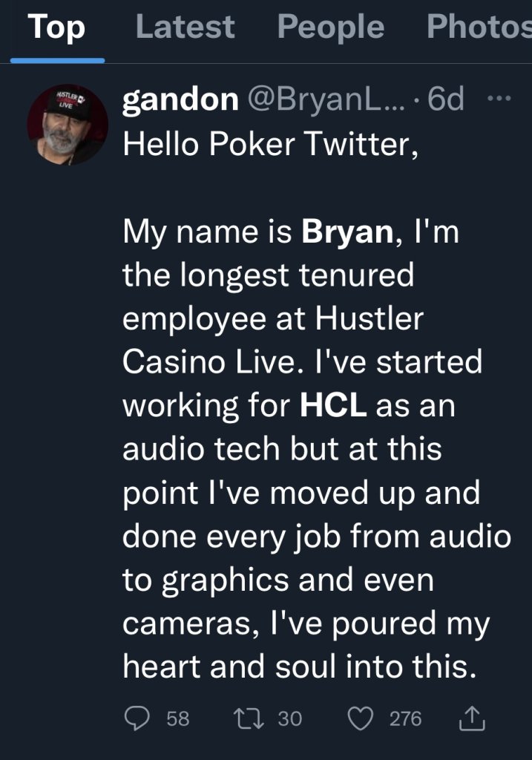Tap the reply speech bubble icon
This screenshot has height=760, width=532.
137,717
